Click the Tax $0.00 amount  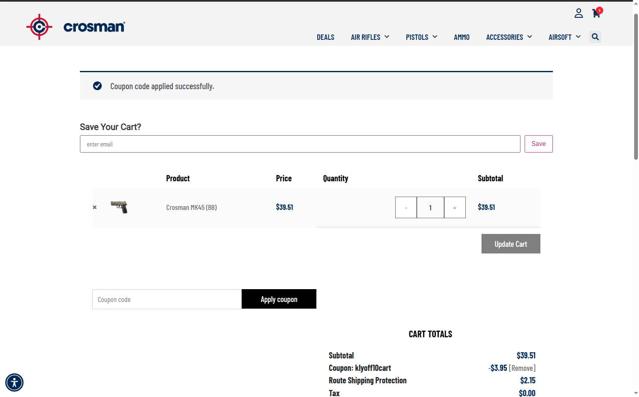(x=527, y=393)
